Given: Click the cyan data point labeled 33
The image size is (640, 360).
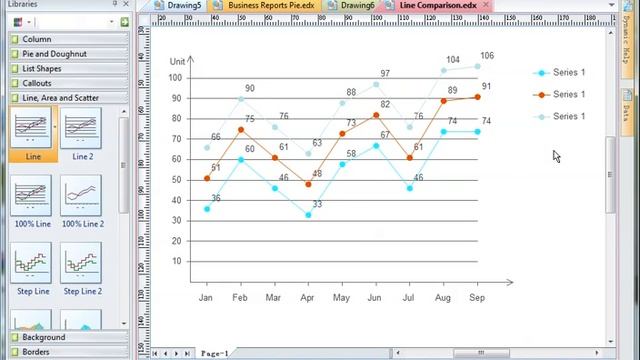Looking at the screenshot, I should tap(309, 215).
